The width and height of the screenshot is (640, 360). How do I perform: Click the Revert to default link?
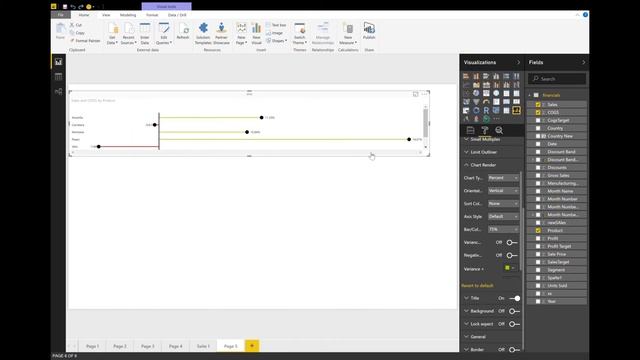(x=477, y=286)
